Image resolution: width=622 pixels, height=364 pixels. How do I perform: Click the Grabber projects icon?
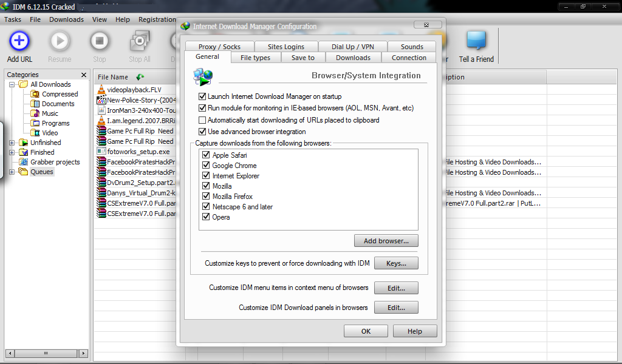(x=24, y=162)
